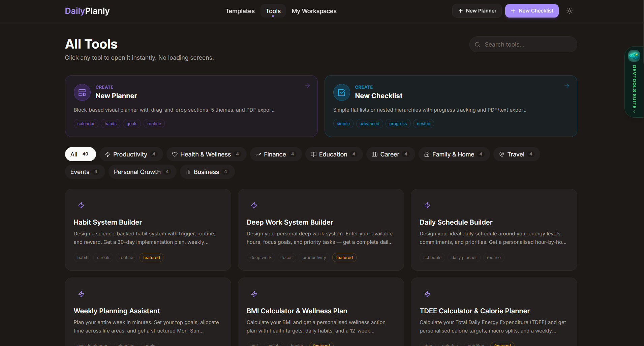This screenshot has height=346, width=644.
Task: Click the purple New Checklist button
Action: [532, 11]
